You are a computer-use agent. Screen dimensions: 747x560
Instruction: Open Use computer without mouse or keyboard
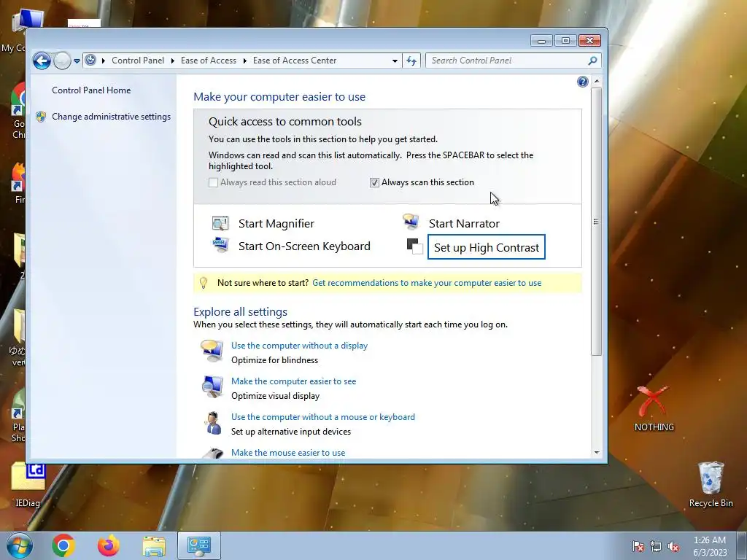[x=323, y=417]
